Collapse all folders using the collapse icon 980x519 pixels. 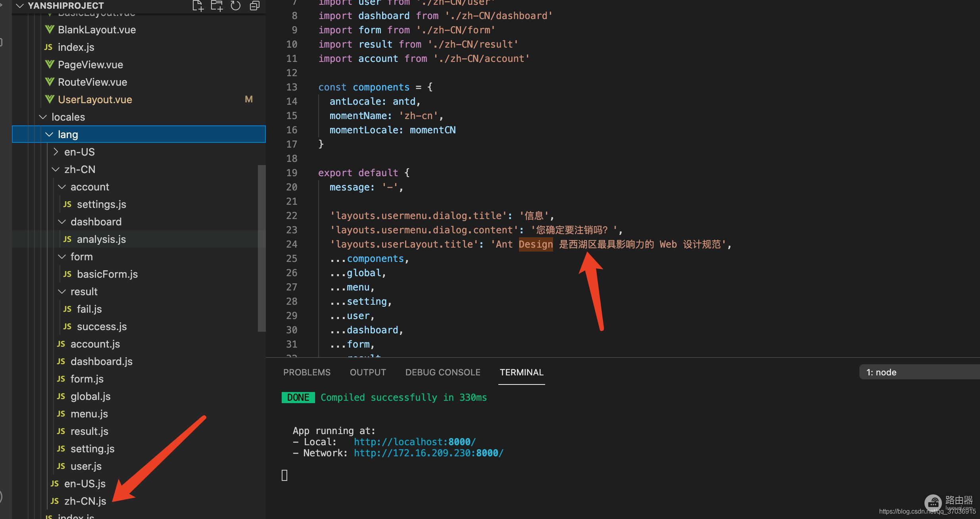click(x=255, y=6)
